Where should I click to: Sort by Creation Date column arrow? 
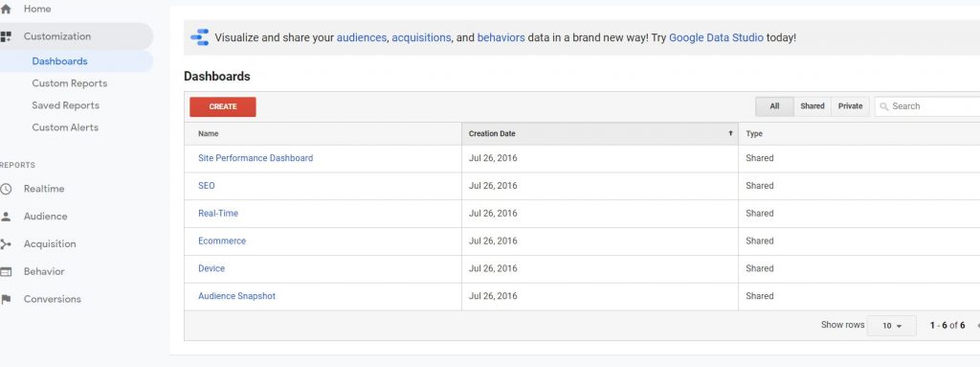pos(730,133)
